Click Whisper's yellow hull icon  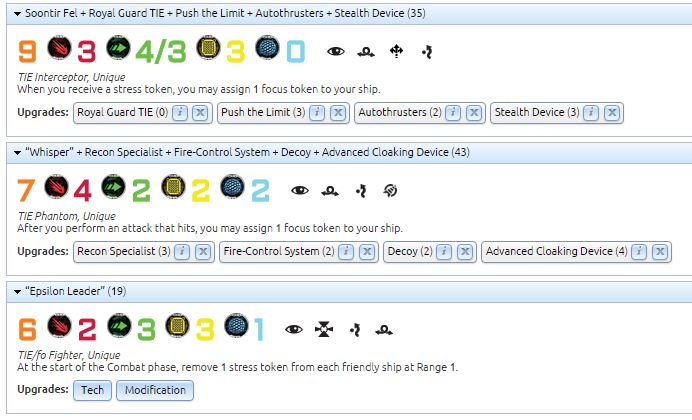(173, 187)
